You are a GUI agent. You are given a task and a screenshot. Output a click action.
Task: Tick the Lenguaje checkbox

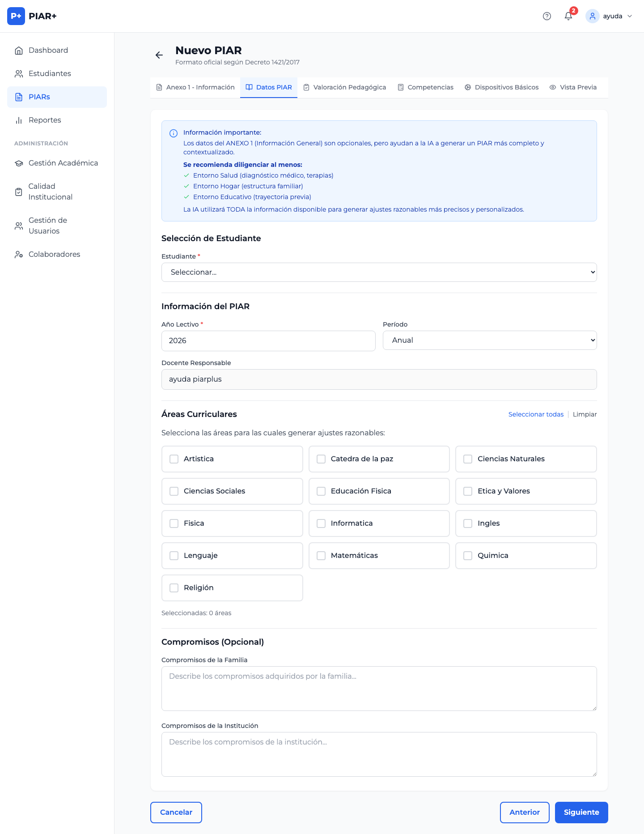tap(174, 556)
